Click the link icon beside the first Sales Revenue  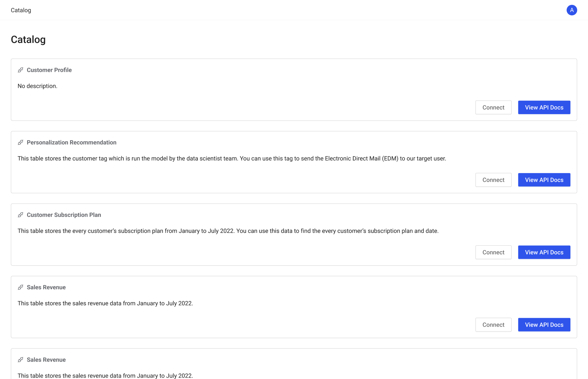coord(20,287)
